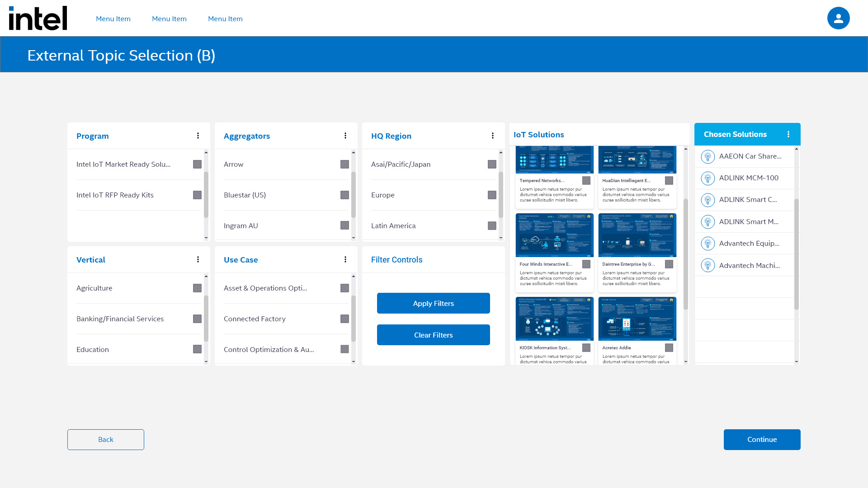Screen dimensions: 868x488
Task: Click the Continue button
Action: click(x=762, y=439)
